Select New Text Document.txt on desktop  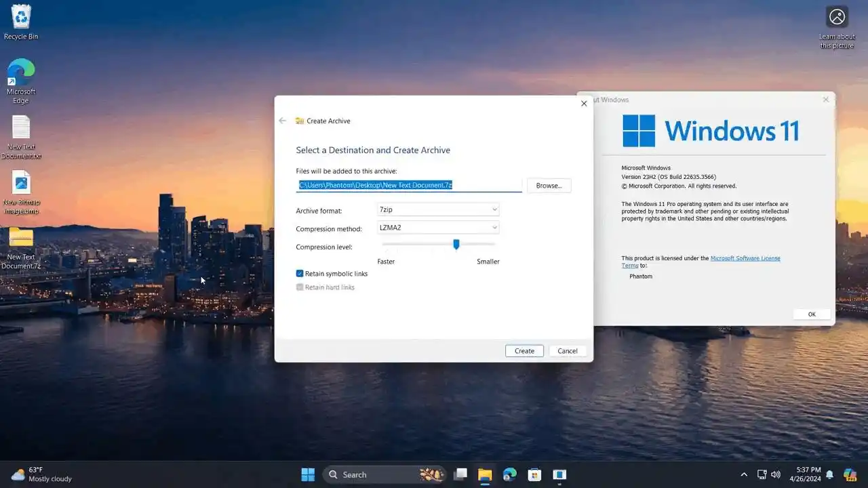pyautogui.click(x=21, y=138)
